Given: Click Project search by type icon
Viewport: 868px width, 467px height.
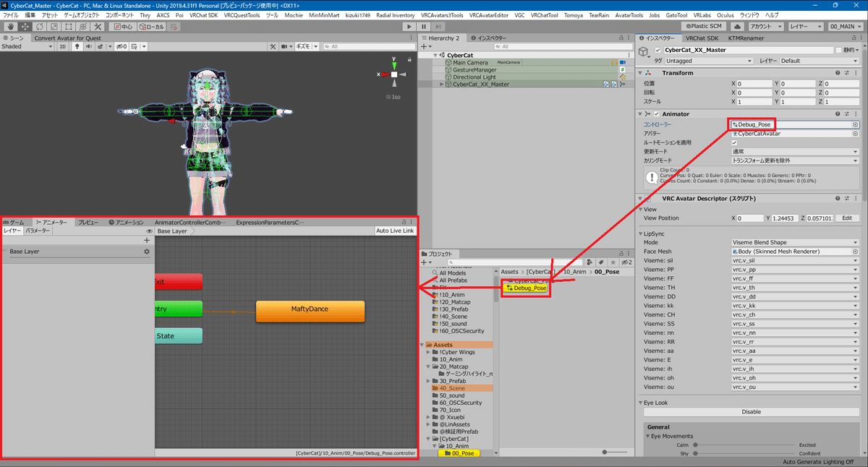Looking at the screenshot, I should coord(591,262).
